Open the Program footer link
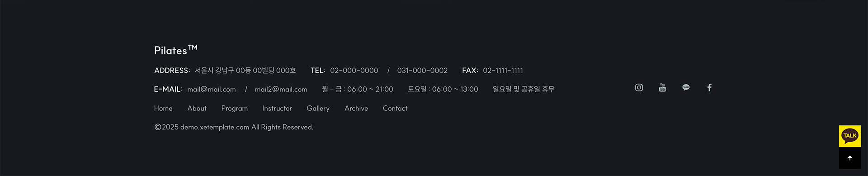The height and width of the screenshot is (176, 868). (x=235, y=109)
